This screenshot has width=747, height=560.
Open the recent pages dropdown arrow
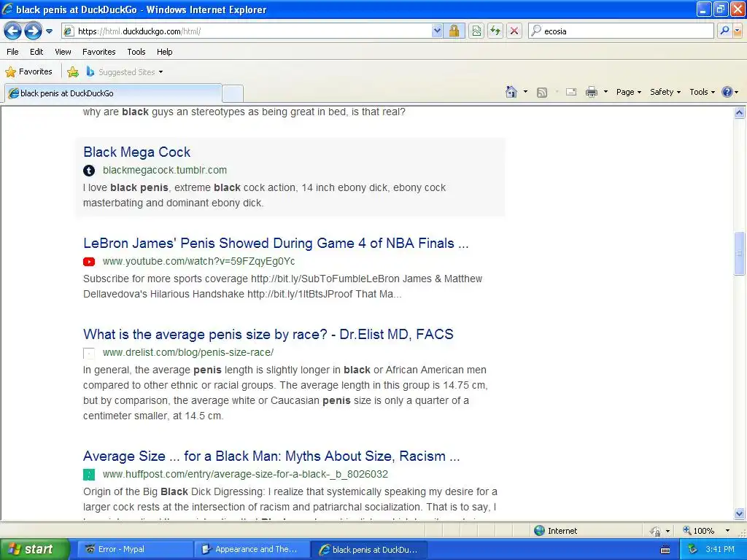coord(49,31)
